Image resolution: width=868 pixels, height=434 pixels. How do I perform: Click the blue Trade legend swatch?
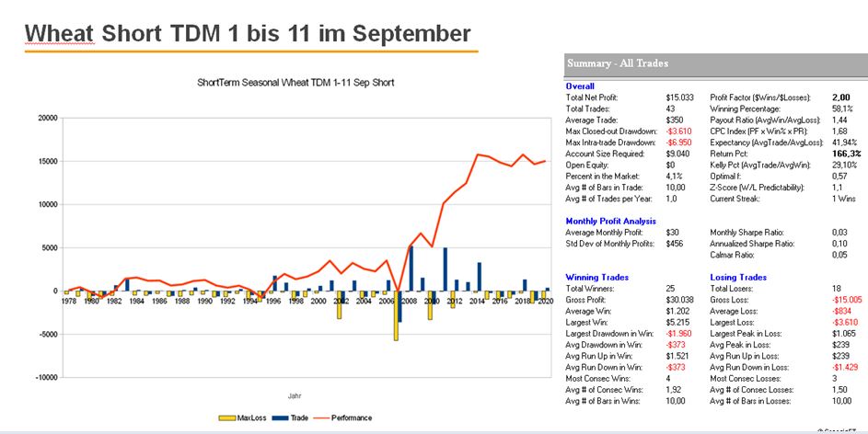(280, 417)
